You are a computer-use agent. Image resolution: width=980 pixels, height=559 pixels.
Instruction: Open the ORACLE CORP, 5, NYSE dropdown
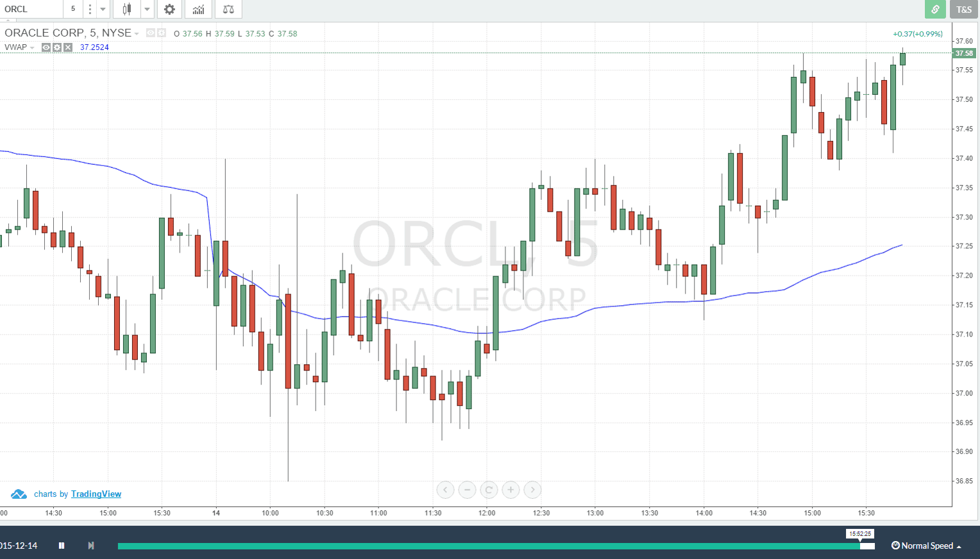pyautogui.click(x=136, y=33)
